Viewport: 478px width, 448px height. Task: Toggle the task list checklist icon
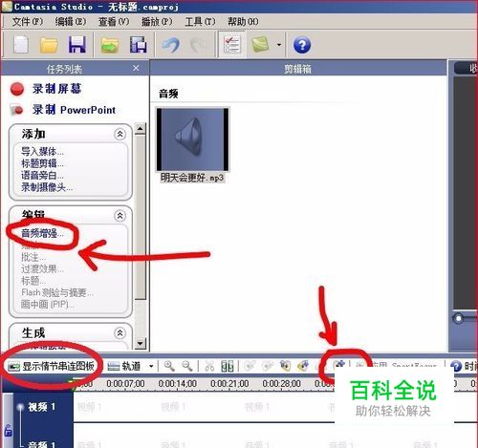point(231,45)
